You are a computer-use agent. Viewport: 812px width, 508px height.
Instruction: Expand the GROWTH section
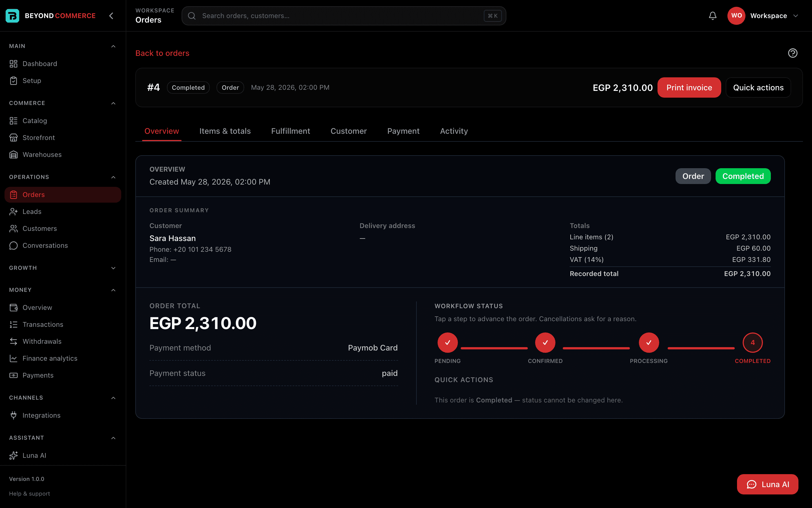tap(113, 268)
